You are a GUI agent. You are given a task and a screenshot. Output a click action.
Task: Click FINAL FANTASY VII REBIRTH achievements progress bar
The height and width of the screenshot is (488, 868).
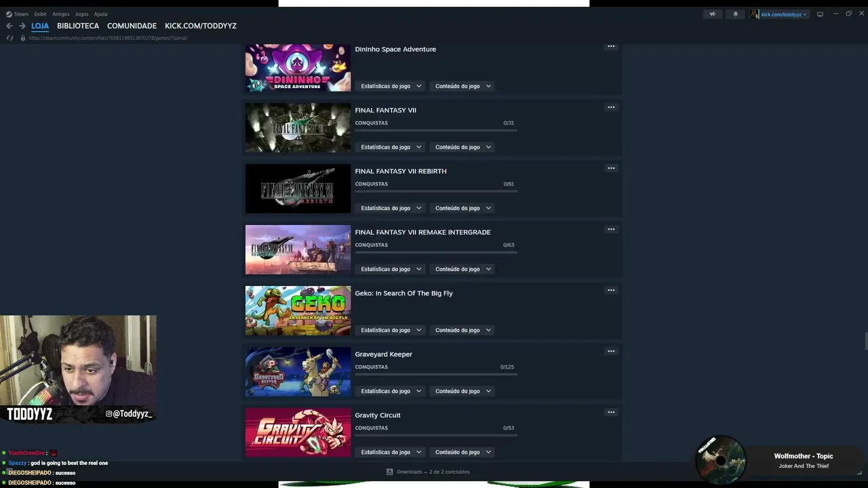tap(436, 191)
